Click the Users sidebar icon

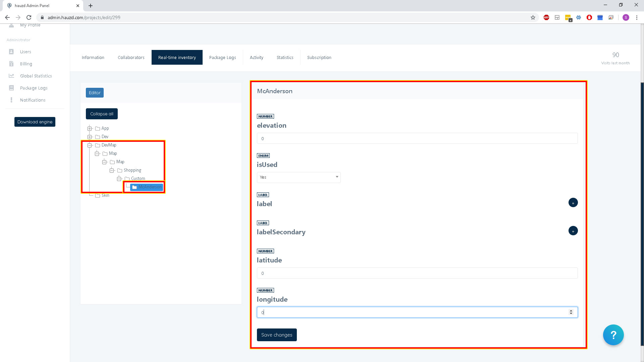point(11,52)
